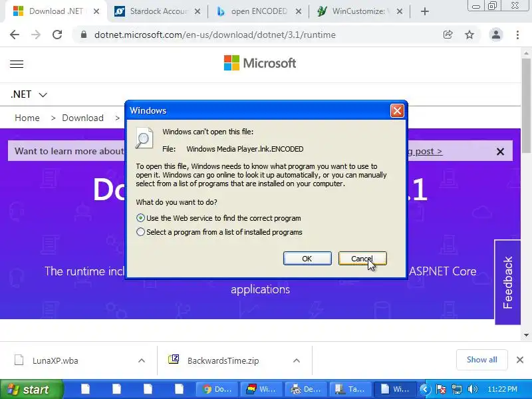
Task: Click the browser back arrow
Action: pos(15,35)
